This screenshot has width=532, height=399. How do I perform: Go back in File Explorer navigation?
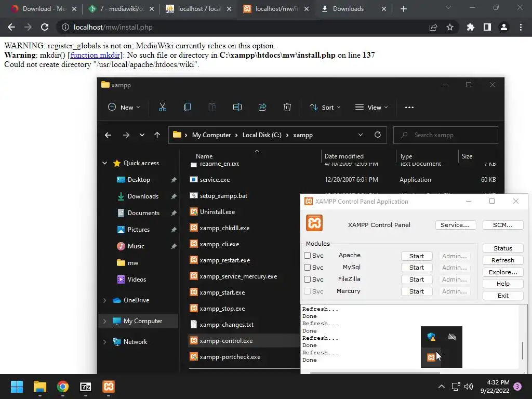[108, 135]
